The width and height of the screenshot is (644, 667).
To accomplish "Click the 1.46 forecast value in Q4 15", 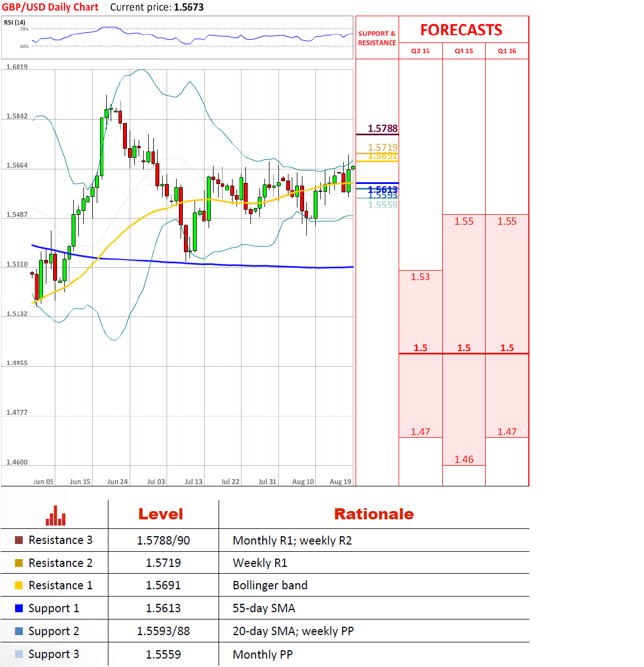I will click(x=463, y=460).
